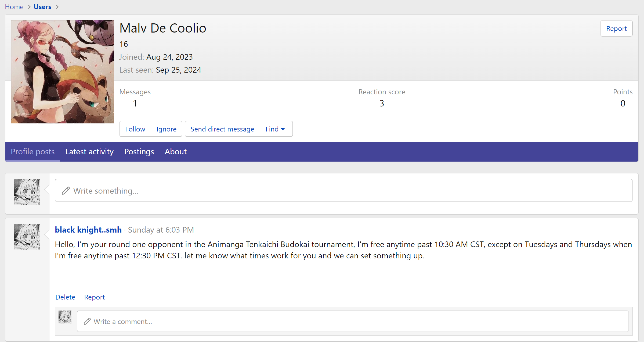
Task: Click black knight..smh's avatar next to the post
Action: [x=27, y=236]
